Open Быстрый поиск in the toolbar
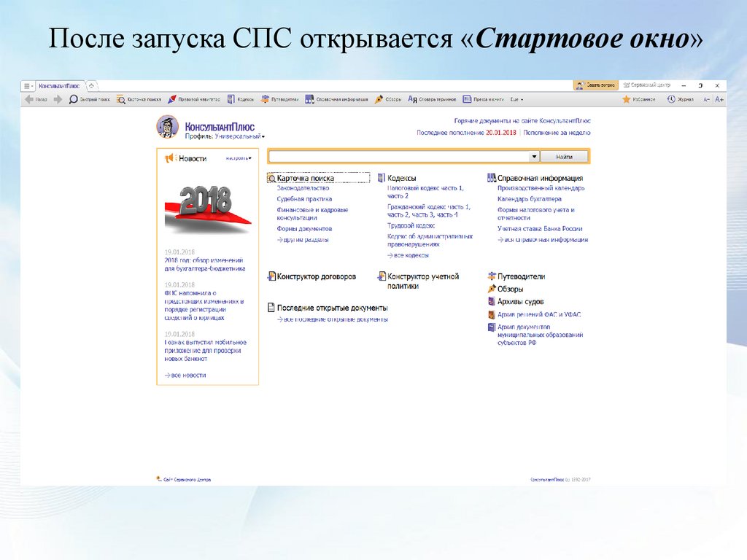 pos(89,99)
